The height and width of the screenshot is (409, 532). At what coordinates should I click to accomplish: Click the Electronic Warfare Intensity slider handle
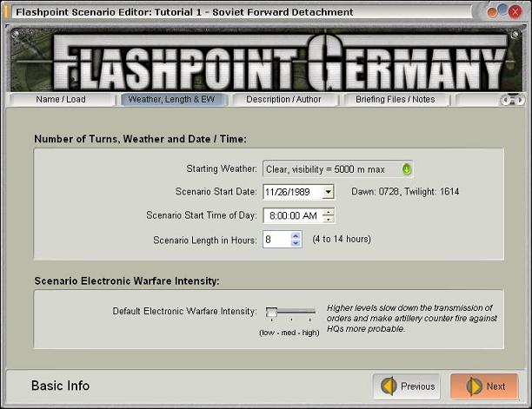[271, 312]
